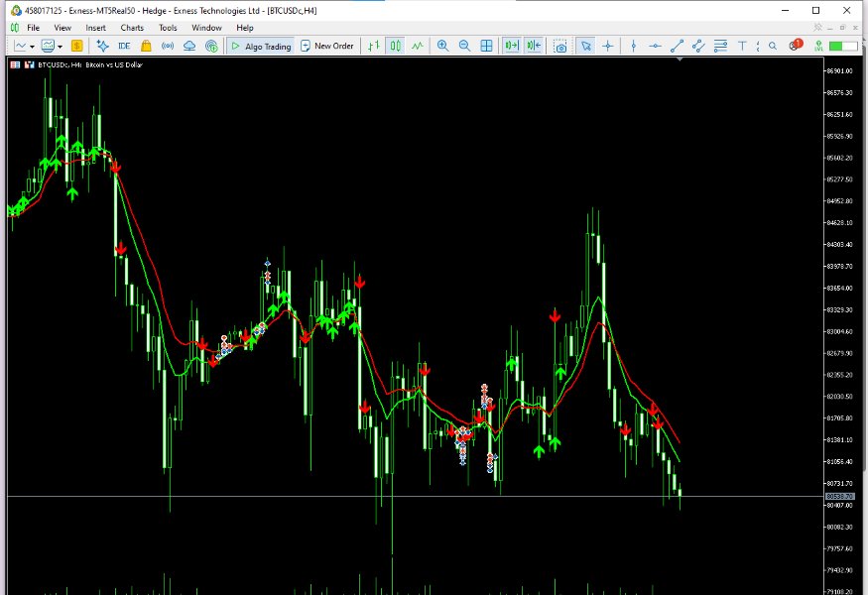Screen dimensions: 868x595
Task: Open the yellow dollar Market Watch icon
Action: 77,46
